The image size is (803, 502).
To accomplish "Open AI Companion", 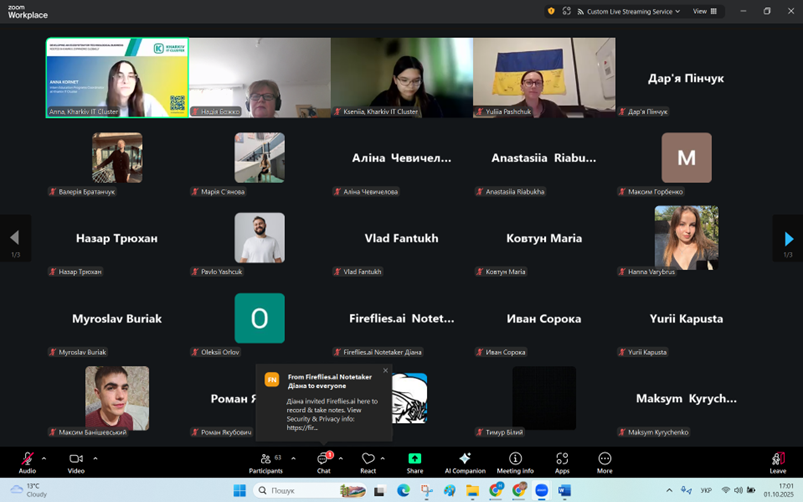I will pyautogui.click(x=465, y=460).
